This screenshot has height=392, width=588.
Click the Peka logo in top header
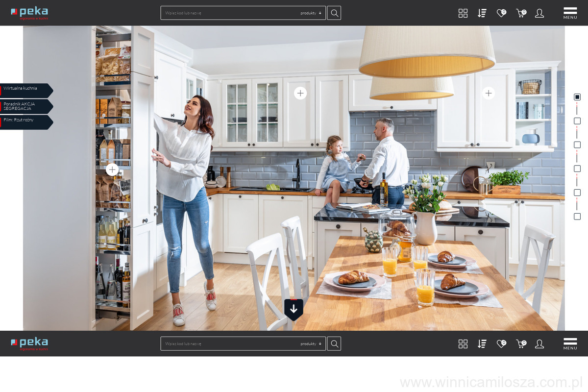(x=29, y=13)
